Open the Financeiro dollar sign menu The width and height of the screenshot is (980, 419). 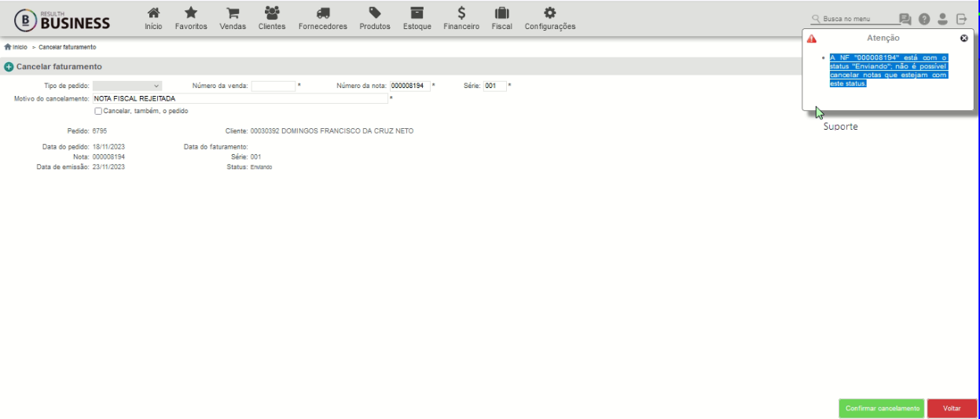(461, 13)
